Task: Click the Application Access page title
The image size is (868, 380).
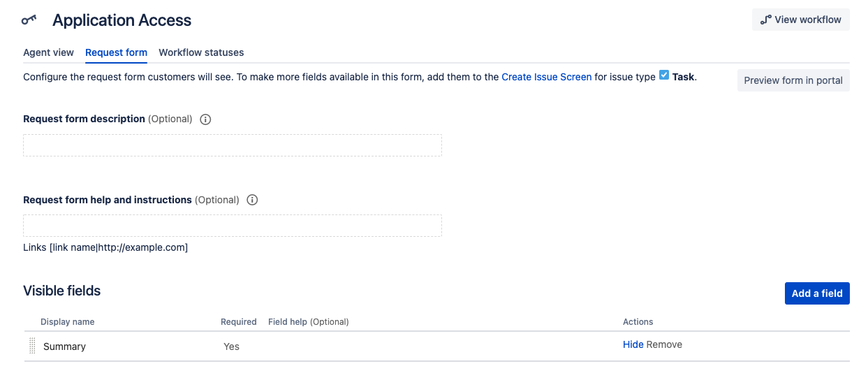Action: coord(122,20)
